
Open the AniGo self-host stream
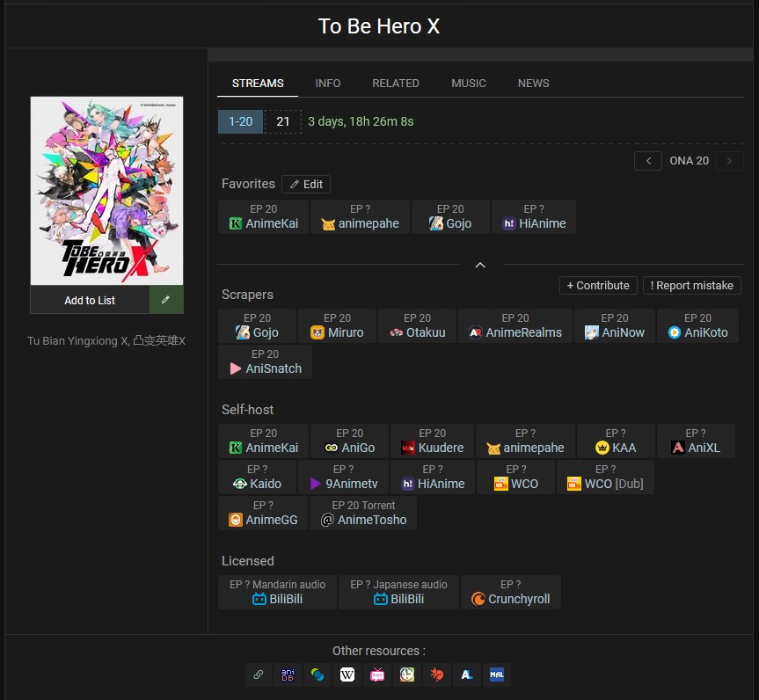click(x=349, y=441)
